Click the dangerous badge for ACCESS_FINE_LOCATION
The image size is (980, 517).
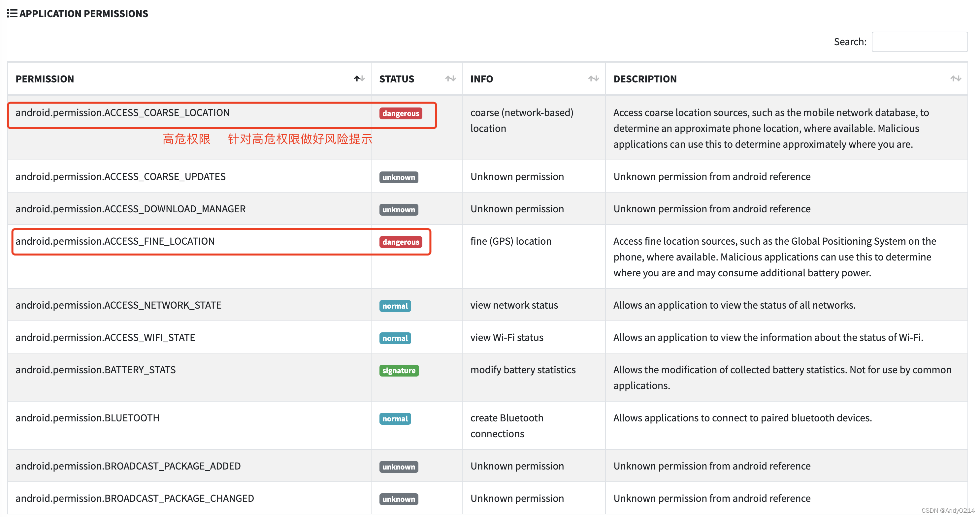400,242
